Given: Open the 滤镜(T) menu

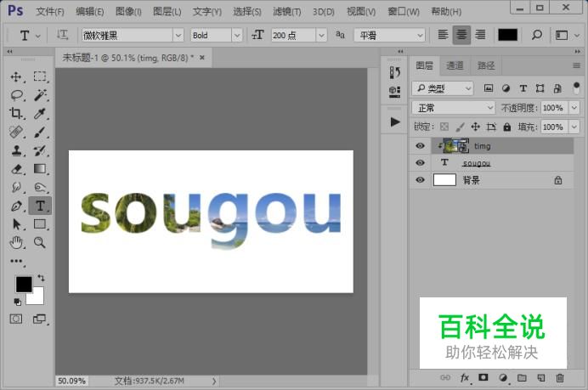Looking at the screenshot, I should (287, 12).
